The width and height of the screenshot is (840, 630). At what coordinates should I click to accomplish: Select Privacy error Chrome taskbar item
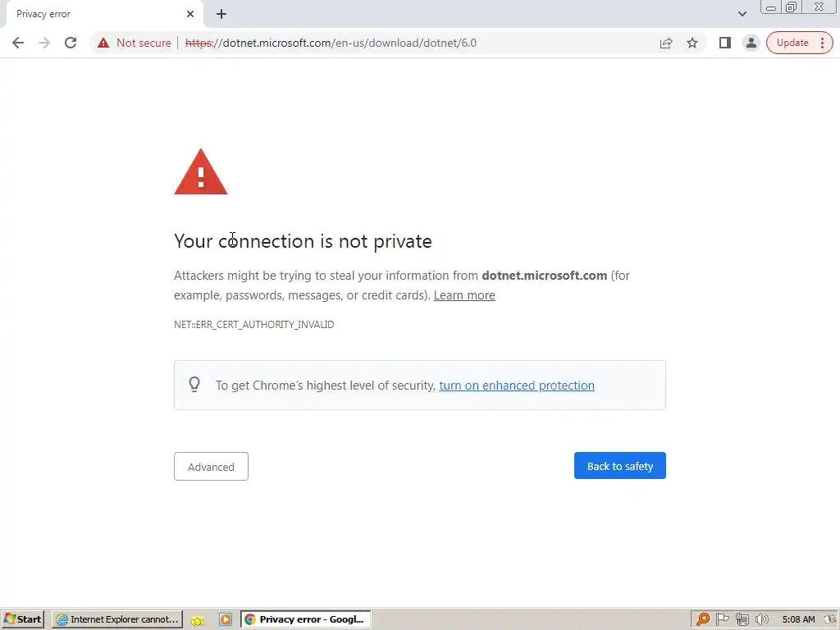[305, 619]
